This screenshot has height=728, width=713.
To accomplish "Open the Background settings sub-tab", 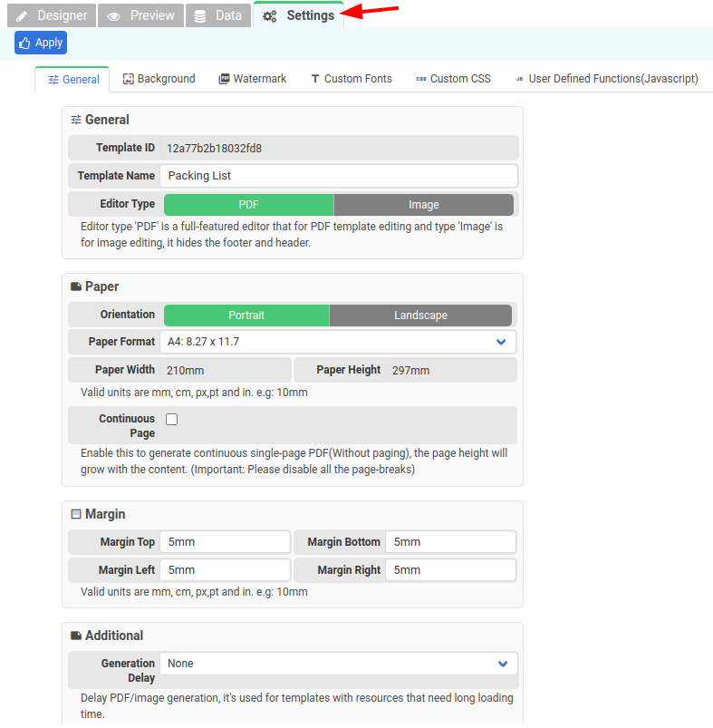I will [x=159, y=79].
